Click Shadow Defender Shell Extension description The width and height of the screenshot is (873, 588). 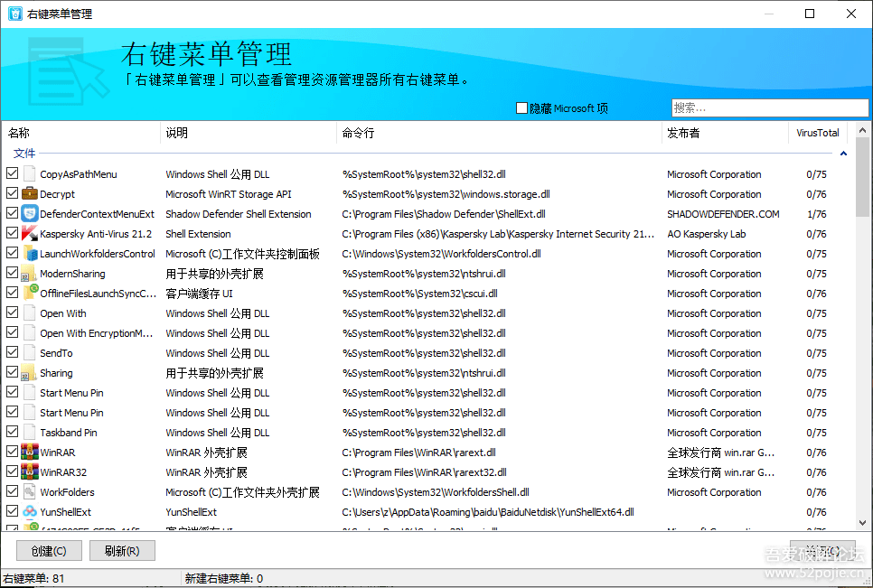[239, 214]
